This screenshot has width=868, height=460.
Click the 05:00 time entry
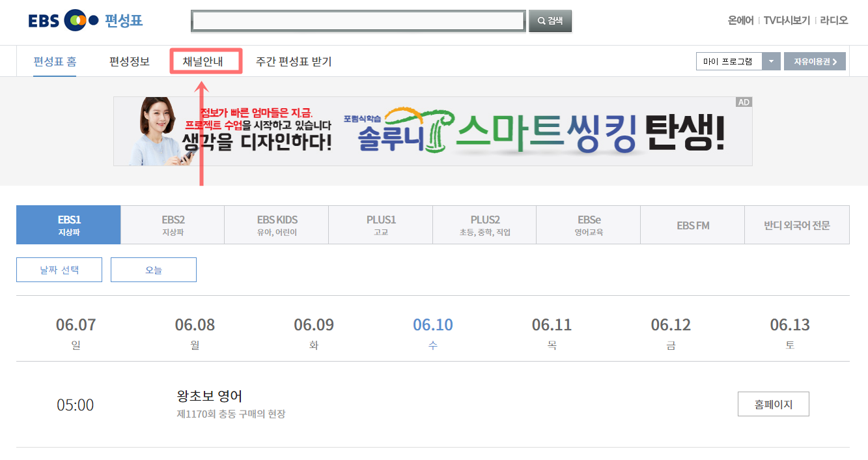click(76, 405)
